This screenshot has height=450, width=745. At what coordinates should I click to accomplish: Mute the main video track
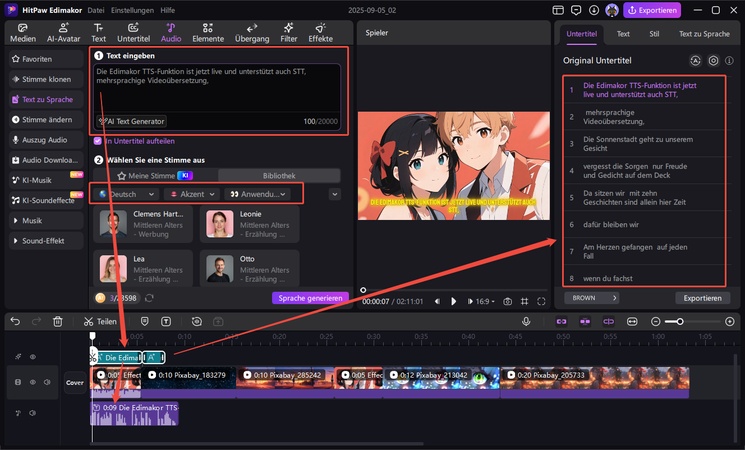click(47, 382)
